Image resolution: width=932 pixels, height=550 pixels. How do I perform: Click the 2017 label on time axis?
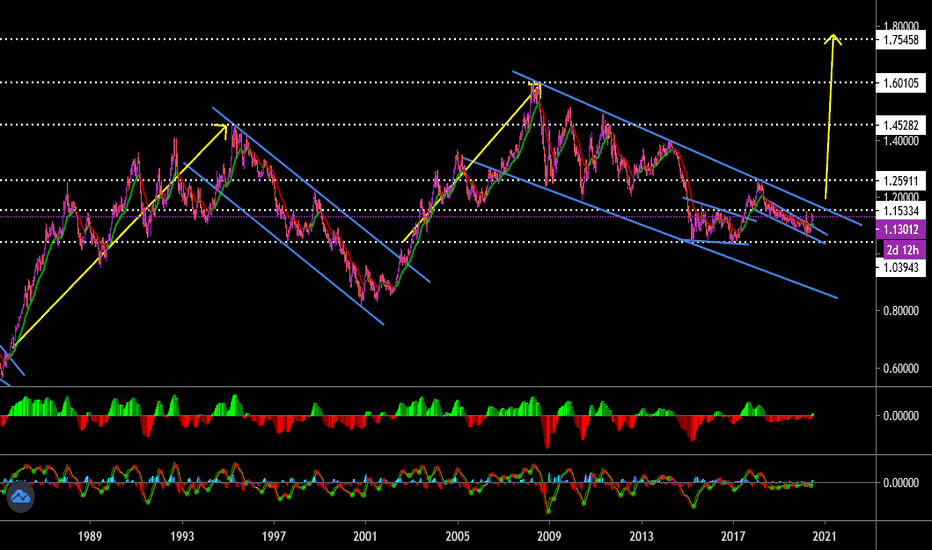pos(733,536)
